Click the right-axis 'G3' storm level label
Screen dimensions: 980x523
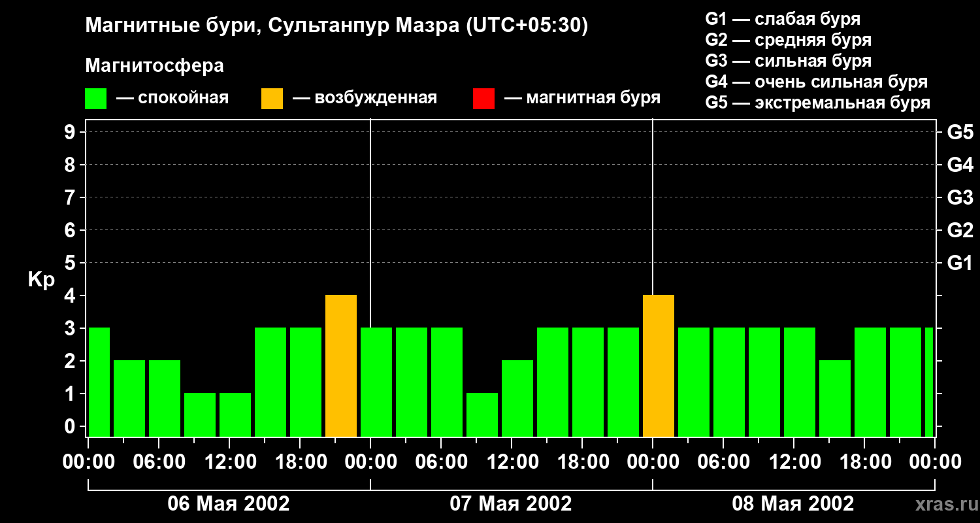(x=960, y=197)
